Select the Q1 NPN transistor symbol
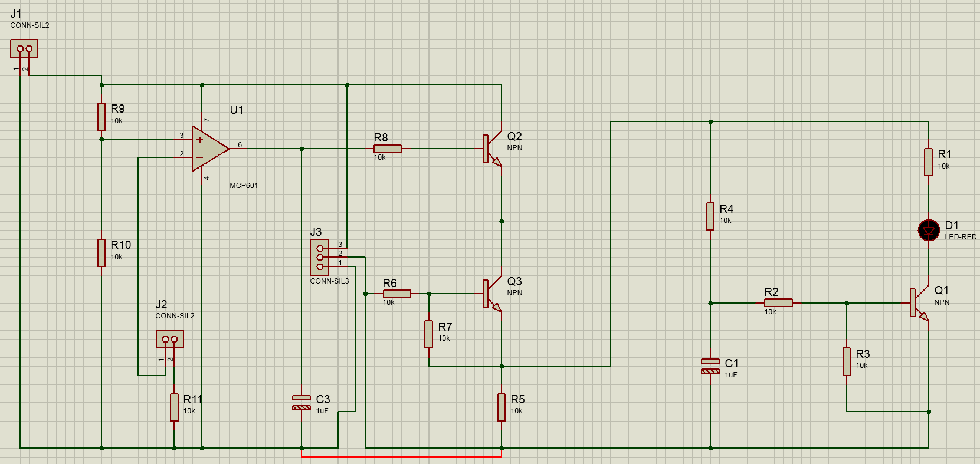This screenshot has width=980, height=464. [919, 303]
